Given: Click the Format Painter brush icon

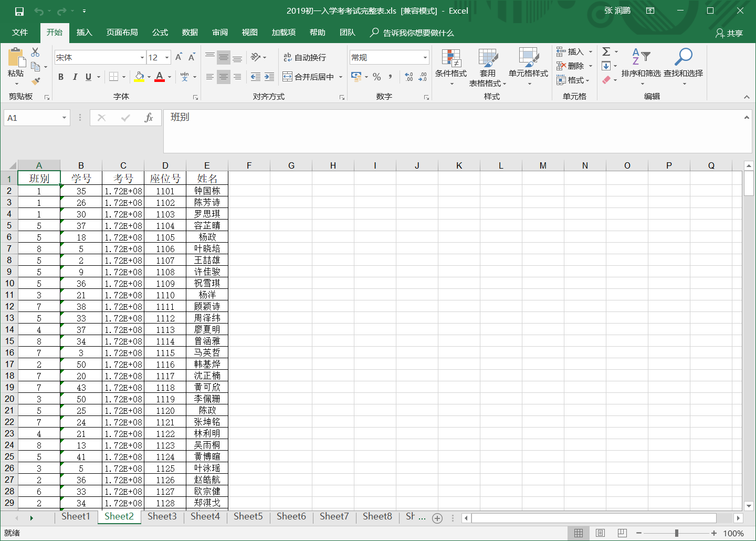Looking at the screenshot, I should (x=35, y=81).
